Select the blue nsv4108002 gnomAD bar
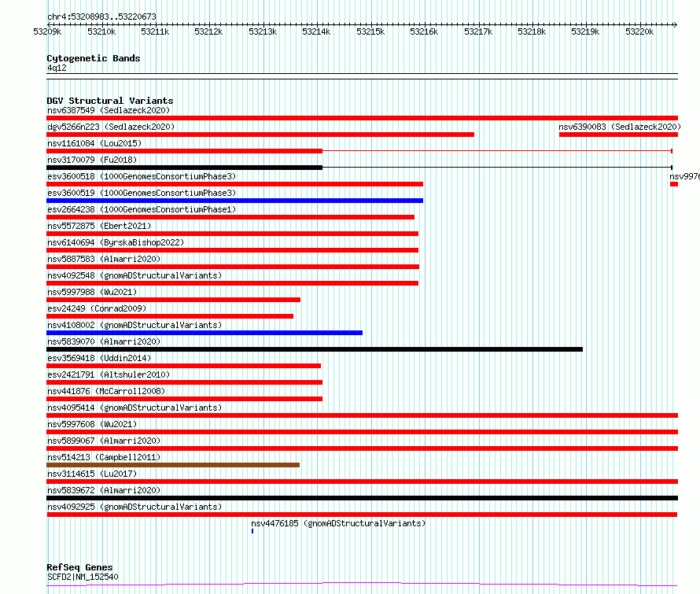The height and width of the screenshot is (594, 700). coord(204,333)
